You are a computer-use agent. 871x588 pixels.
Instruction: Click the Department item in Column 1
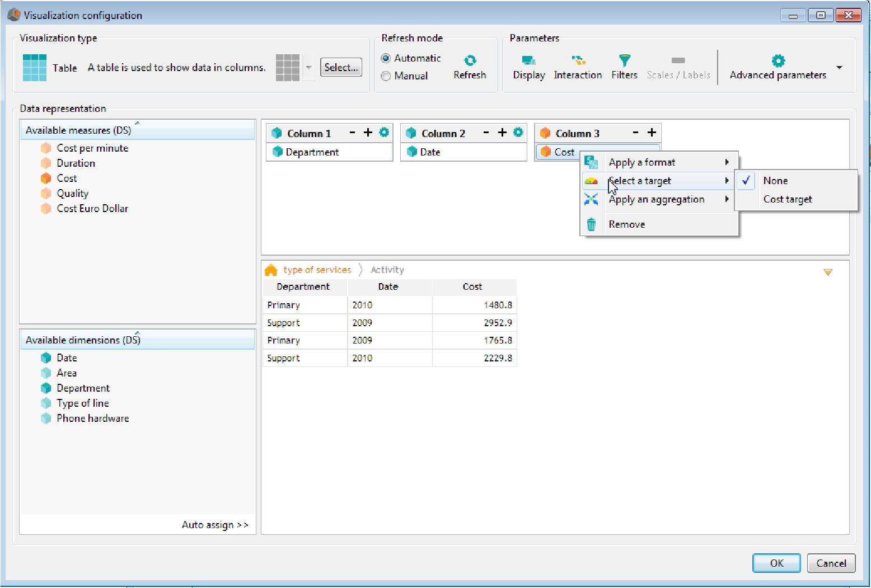[x=330, y=152]
